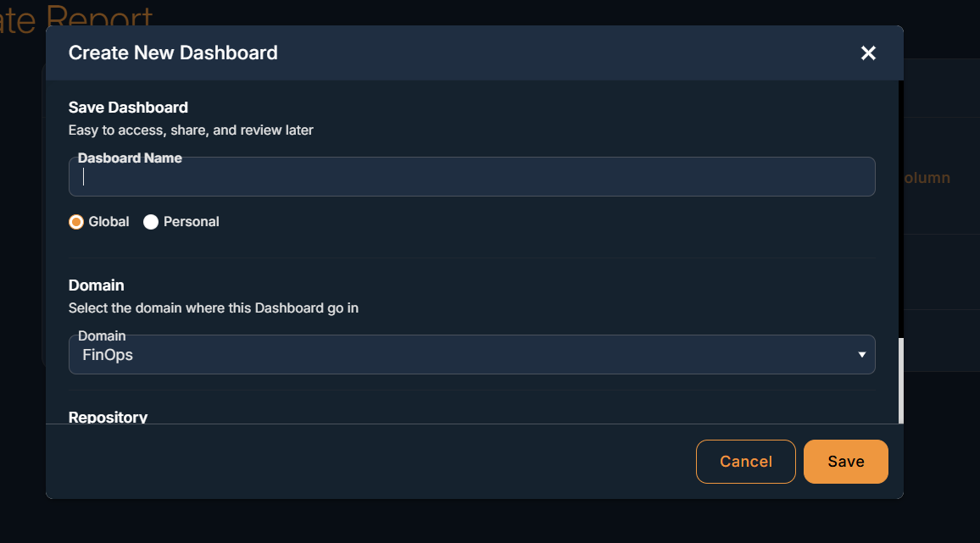
Task: Click the Dasboard Name floating label
Action: tap(130, 158)
